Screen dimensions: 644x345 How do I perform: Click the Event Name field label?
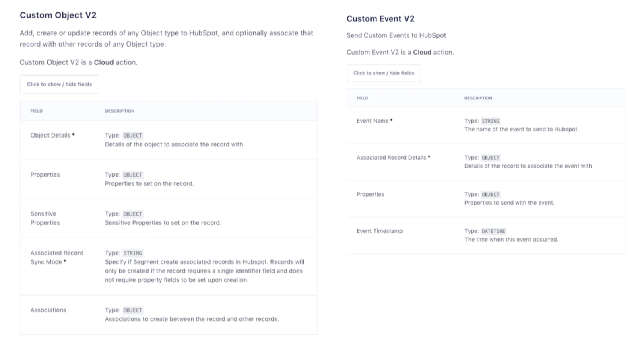[372, 121]
